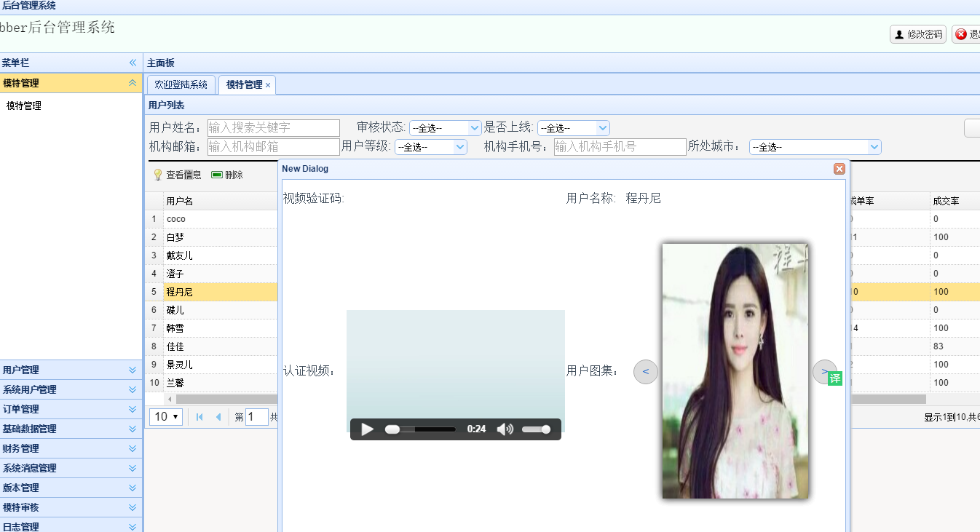Collapse the 菜单栏 sidebar panel
The width and height of the screenshot is (980, 532).
point(133,63)
